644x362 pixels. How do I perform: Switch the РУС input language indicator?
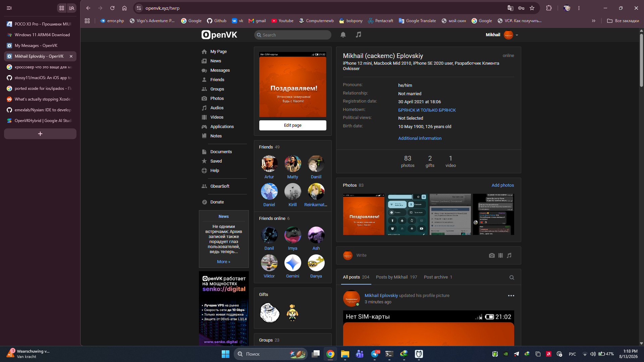coord(572,354)
